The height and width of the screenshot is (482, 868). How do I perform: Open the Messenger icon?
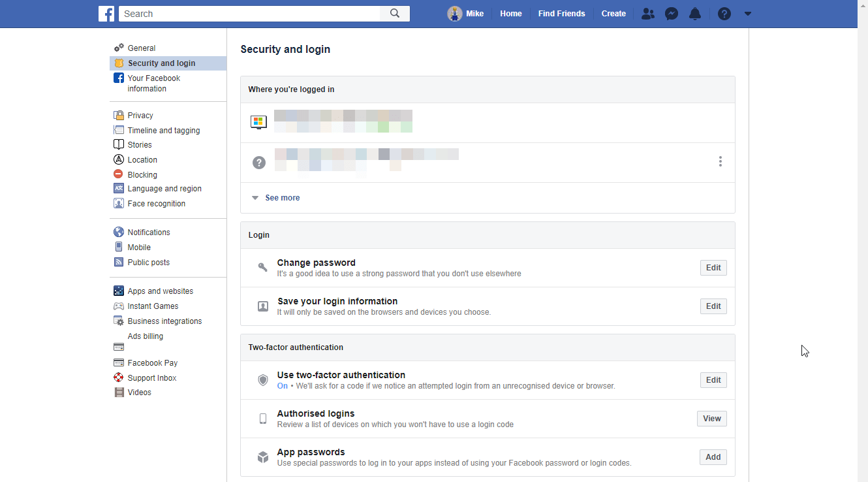pos(672,14)
